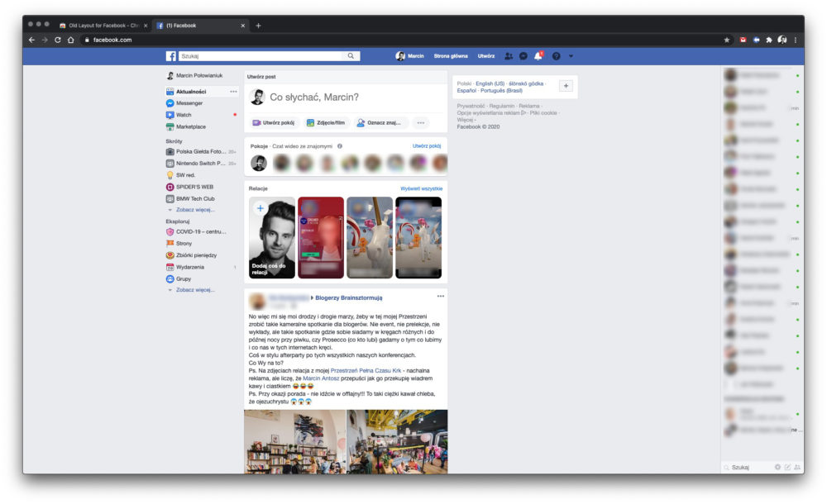
Task: Open more composer options three dots
Action: pos(420,123)
